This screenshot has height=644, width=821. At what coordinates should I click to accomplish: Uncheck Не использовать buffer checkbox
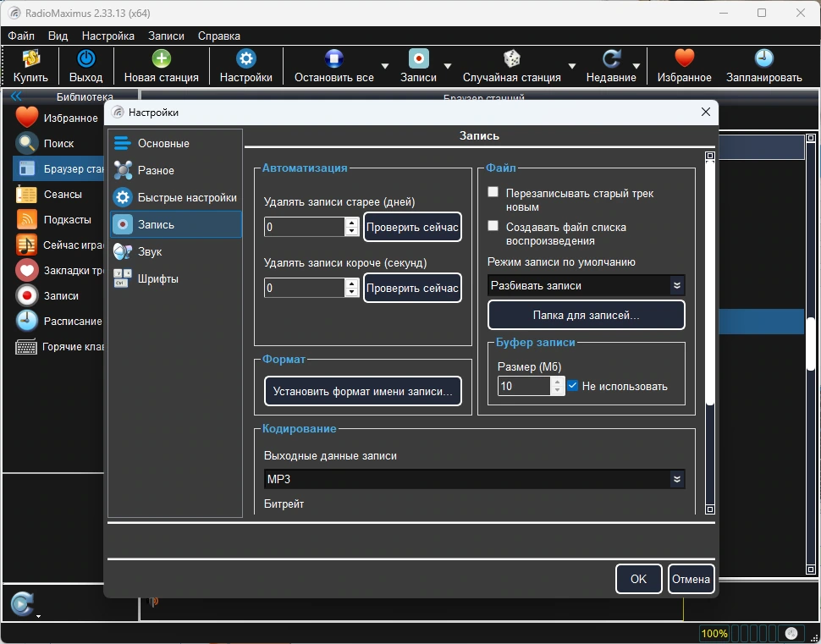pyautogui.click(x=572, y=386)
